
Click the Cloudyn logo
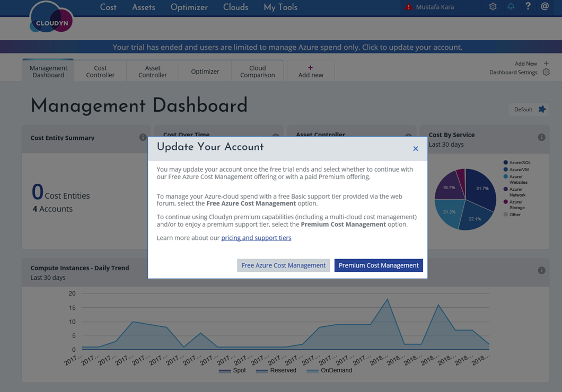(51, 18)
